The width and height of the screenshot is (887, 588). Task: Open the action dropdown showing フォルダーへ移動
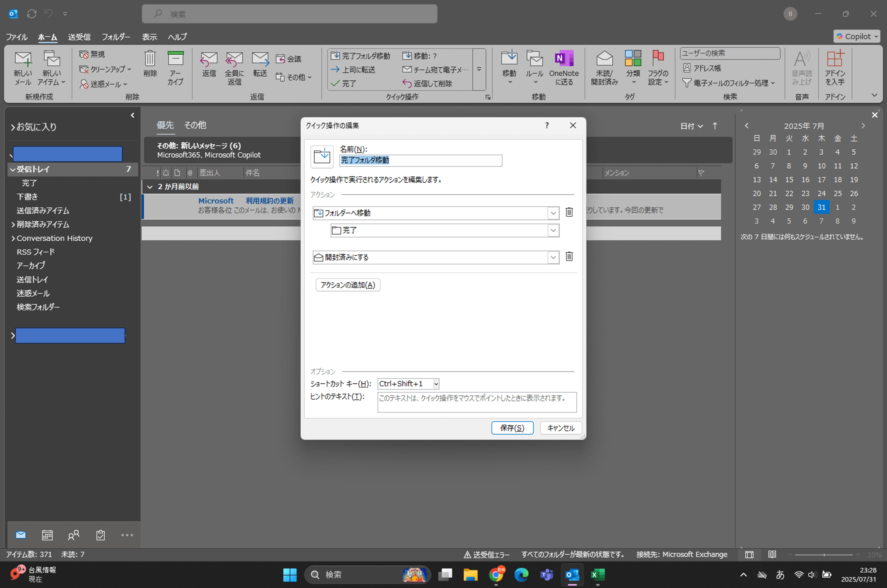[553, 213]
